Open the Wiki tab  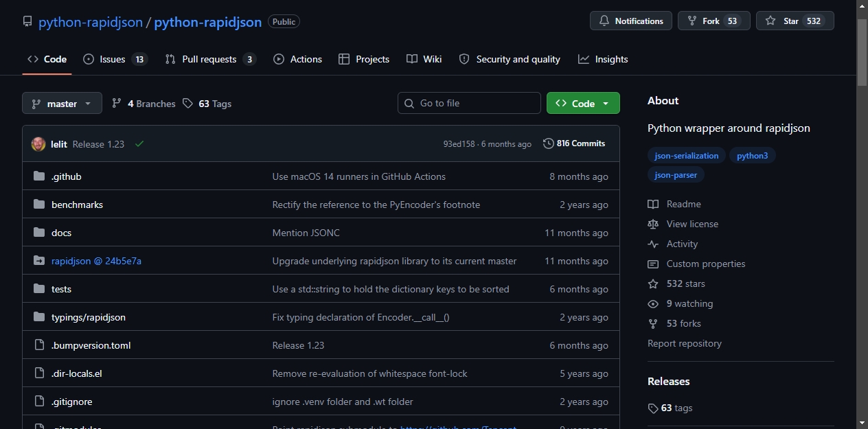tap(424, 59)
